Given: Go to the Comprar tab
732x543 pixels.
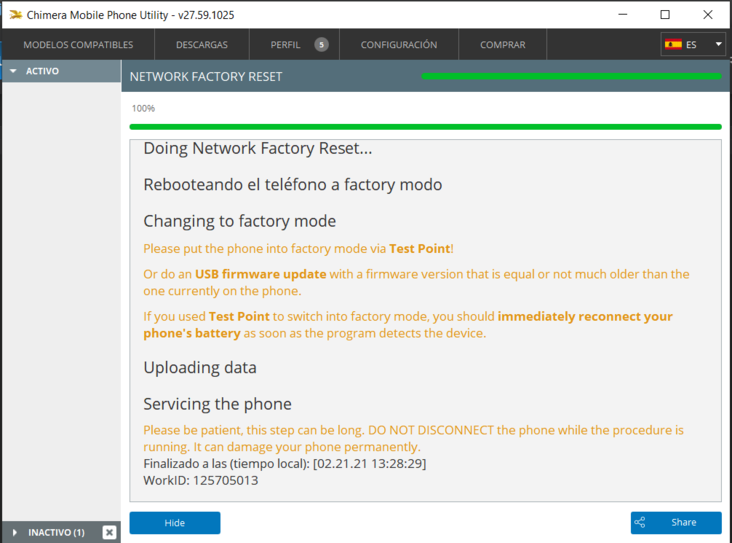Looking at the screenshot, I should [502, 45].
